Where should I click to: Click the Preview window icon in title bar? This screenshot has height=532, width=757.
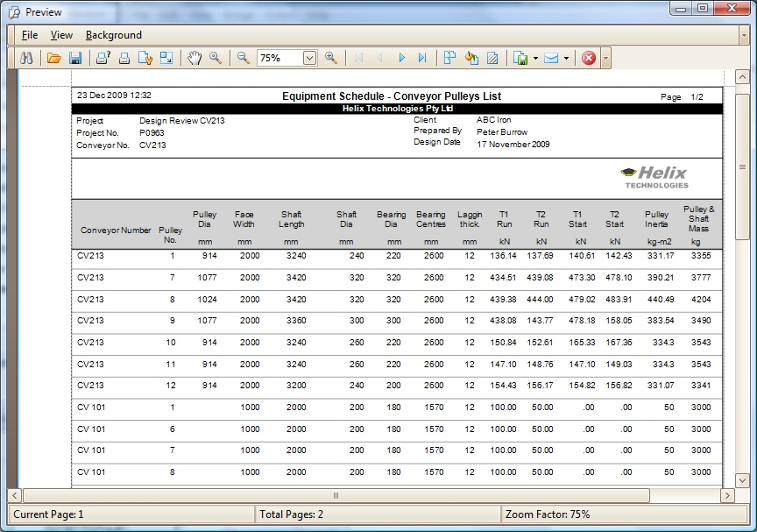click(x=15, y=12)
